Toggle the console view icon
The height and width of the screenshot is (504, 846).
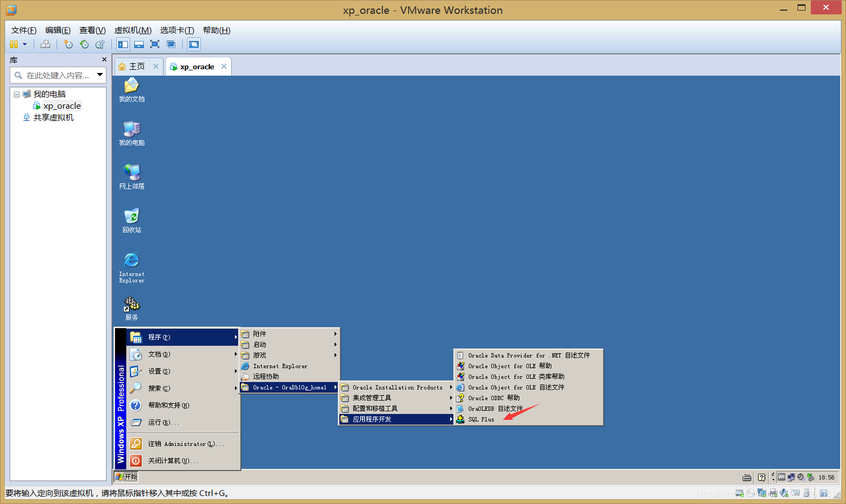tap(194, 44)
